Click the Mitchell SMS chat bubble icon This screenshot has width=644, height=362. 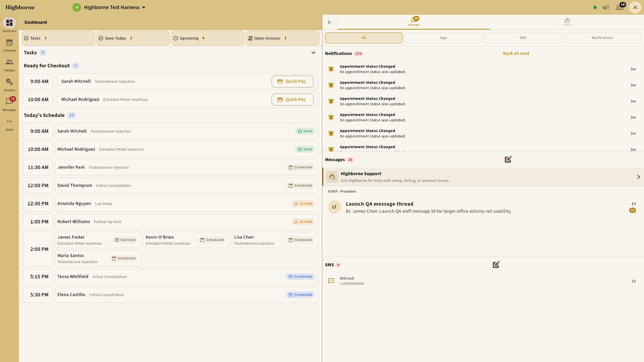(x=331, y=281)
